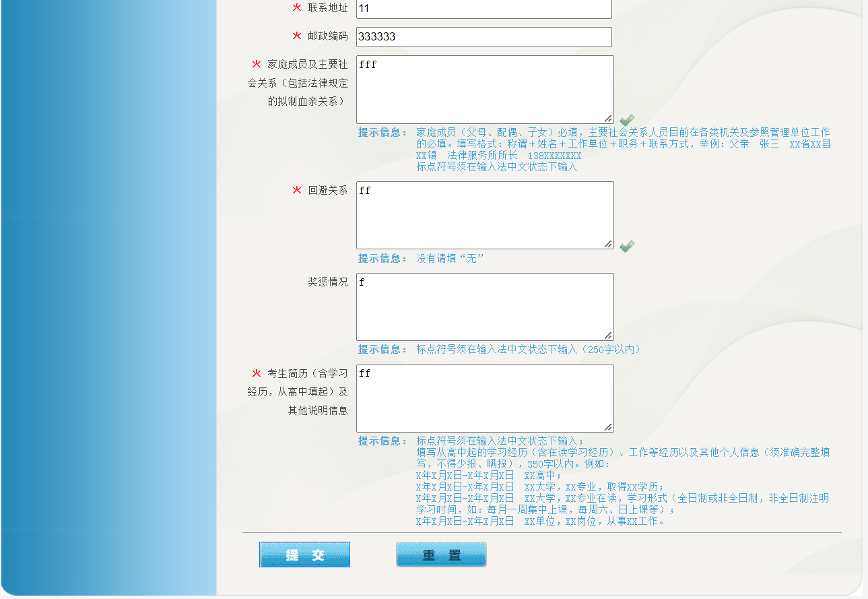Click into the 家庭成员及主要社会关系 textarea
Viewport: 868px width, 599px height.
click(x=485, y=90)
